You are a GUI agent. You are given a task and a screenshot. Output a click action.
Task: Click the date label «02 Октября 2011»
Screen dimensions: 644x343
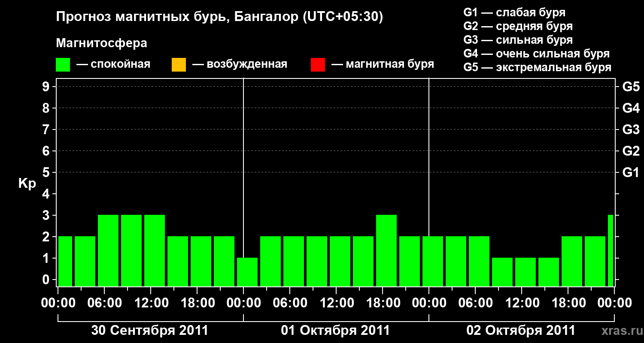521,331
